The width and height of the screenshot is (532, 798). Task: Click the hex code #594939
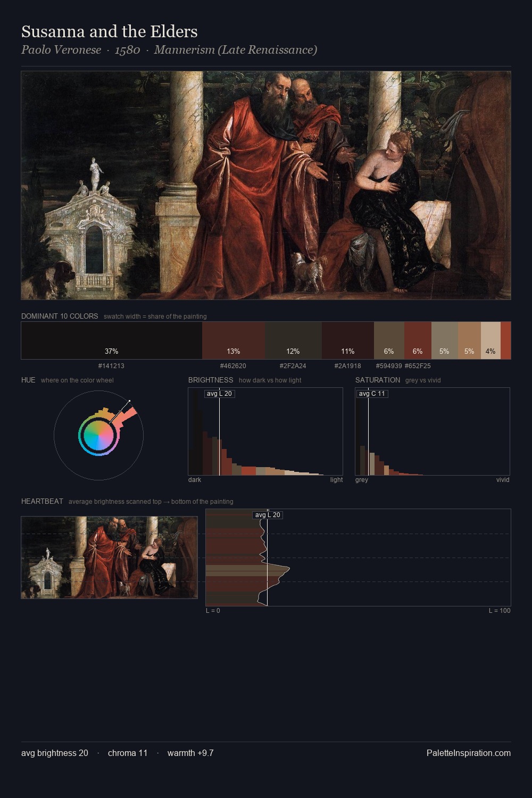(x=389, y=366)
